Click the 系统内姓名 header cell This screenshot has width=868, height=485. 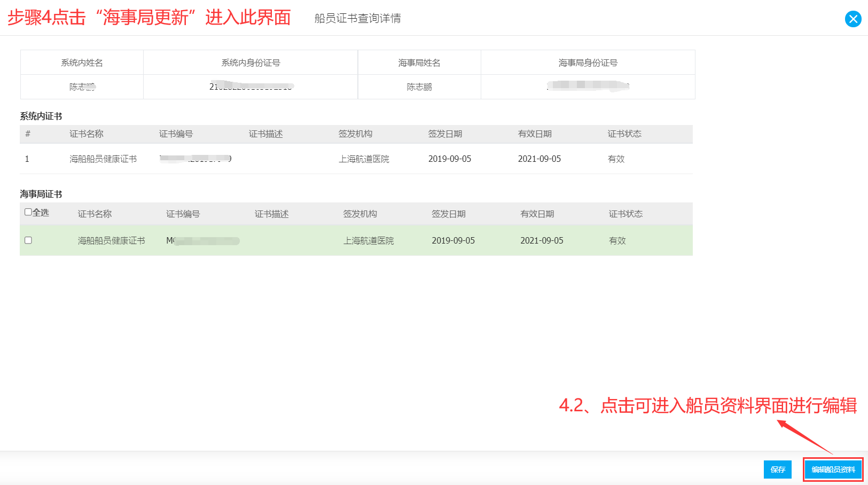[x=82, y=62]
